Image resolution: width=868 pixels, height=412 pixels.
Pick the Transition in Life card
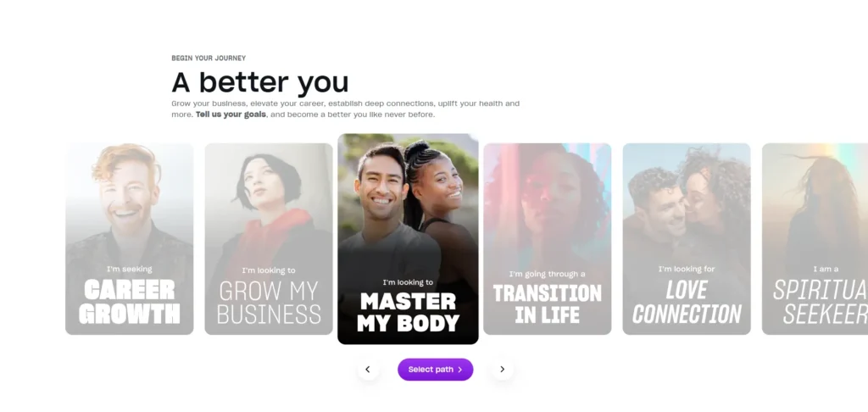click(x=548, y=239)
